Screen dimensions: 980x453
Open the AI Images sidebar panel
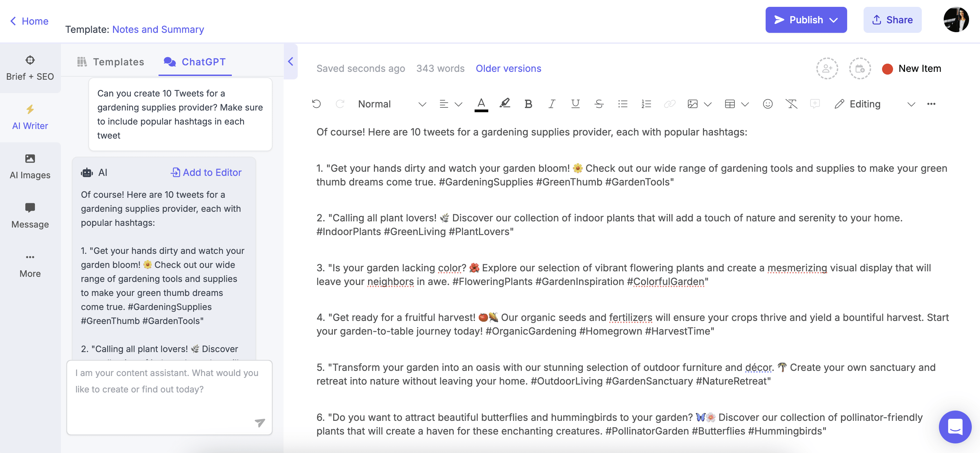pyautogui.click(x=30, y=167)
